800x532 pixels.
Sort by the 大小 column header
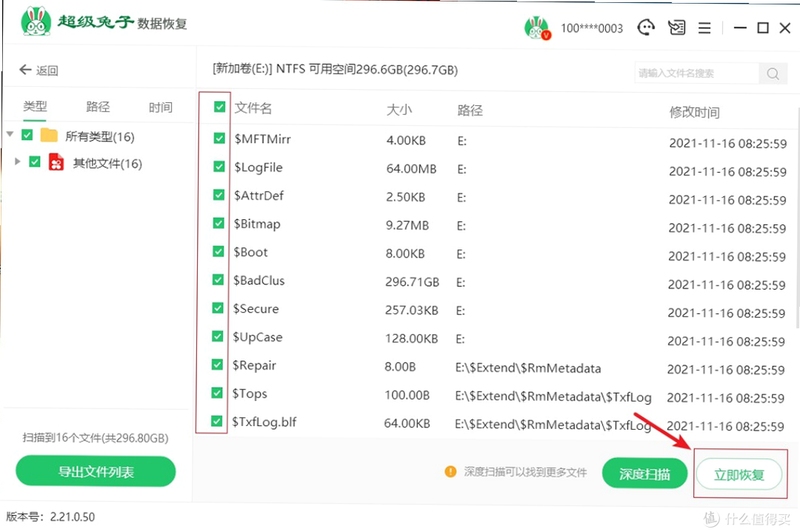point(399,110)
